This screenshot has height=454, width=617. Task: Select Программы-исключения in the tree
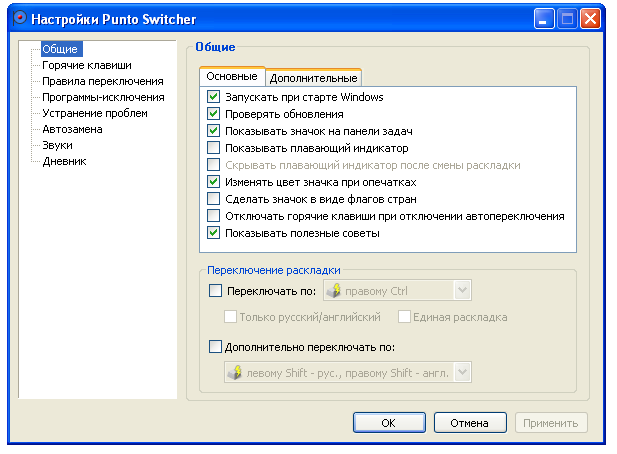tap(103, 97)
